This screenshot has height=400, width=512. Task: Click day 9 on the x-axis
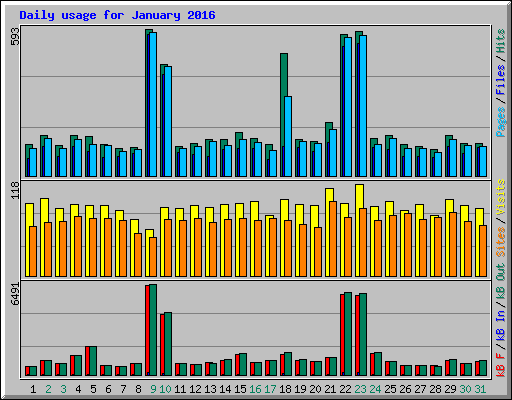point(153,389)
